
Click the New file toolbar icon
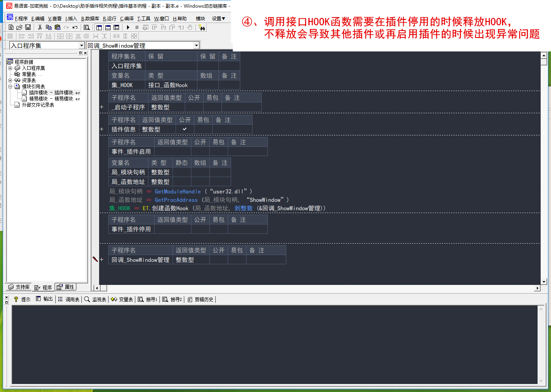(x=11, y=27)
